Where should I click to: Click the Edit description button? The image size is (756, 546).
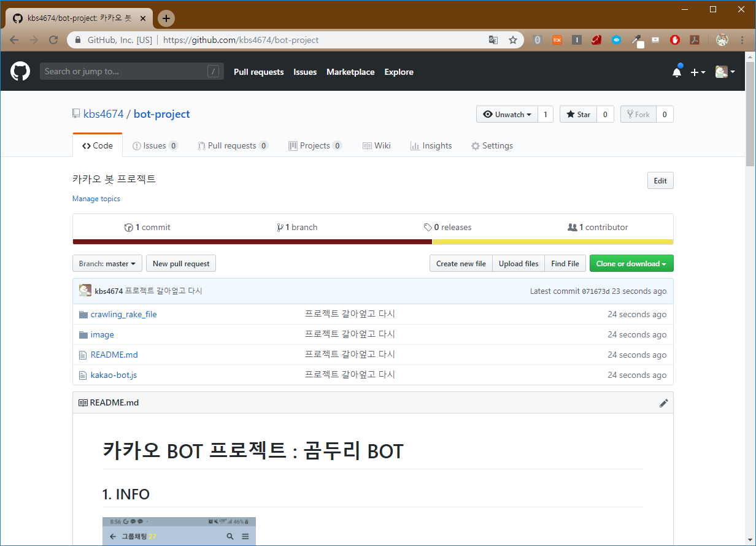(x=660, y=180)
